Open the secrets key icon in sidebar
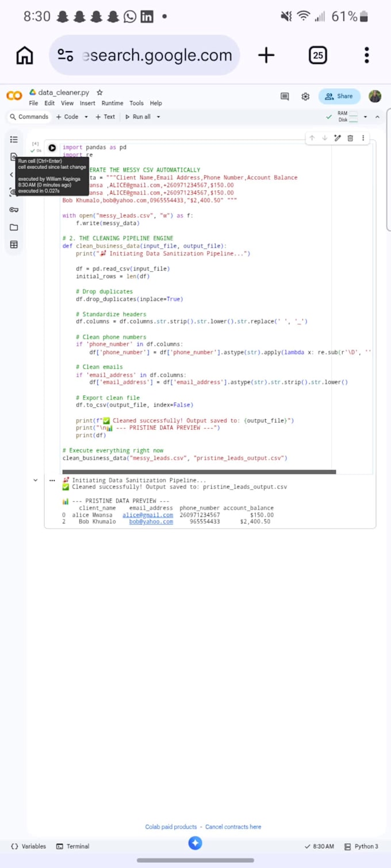 14,210
